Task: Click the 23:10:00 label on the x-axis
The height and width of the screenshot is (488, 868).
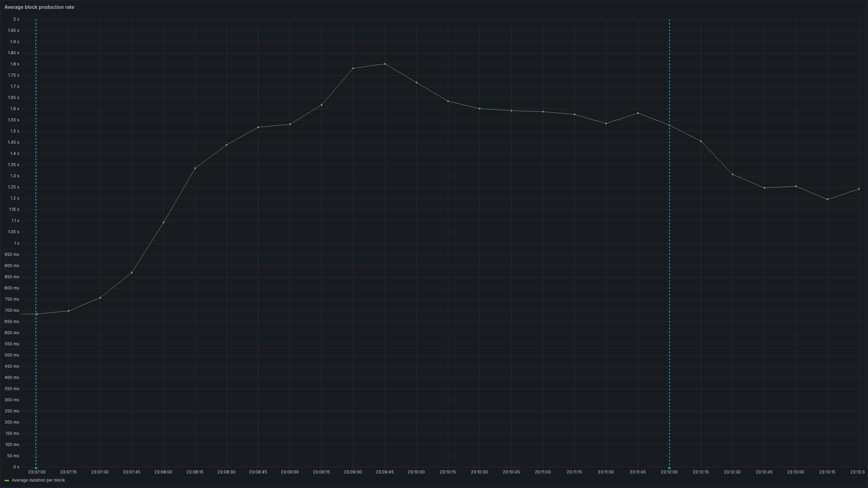Action: click(416, 472)
